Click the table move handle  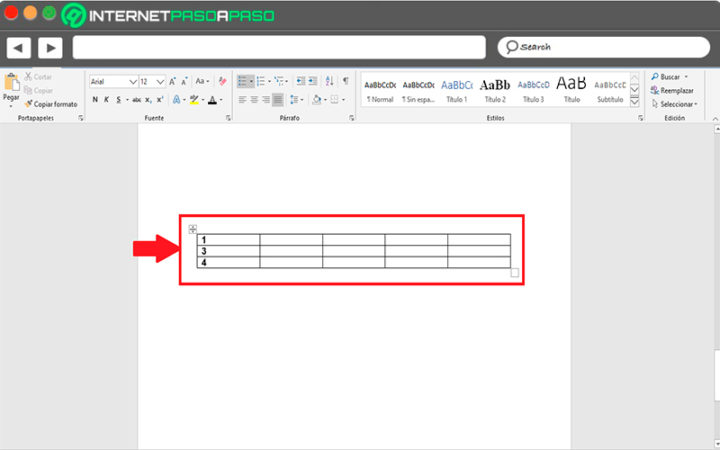point(193,229)
